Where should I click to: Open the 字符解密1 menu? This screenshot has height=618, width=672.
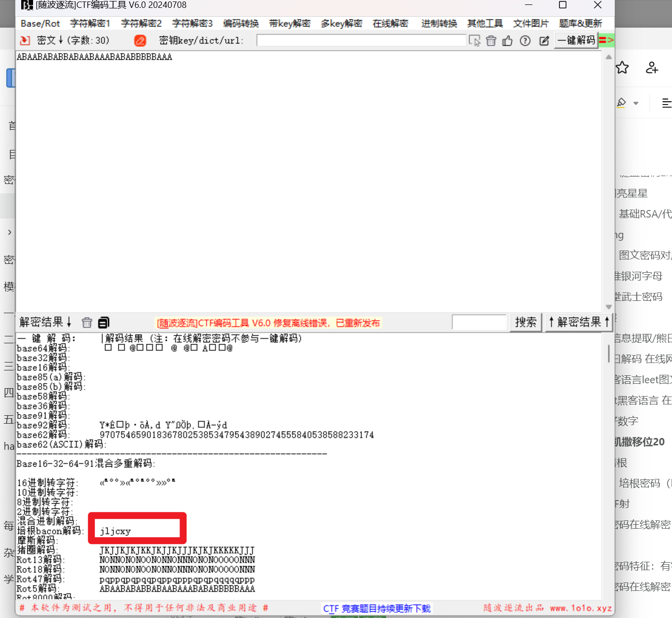click(90, 24)
